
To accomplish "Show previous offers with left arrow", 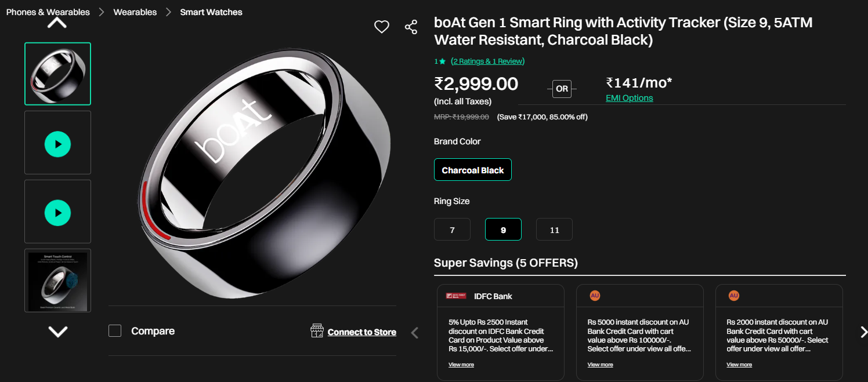I will [x=415, y=332].
